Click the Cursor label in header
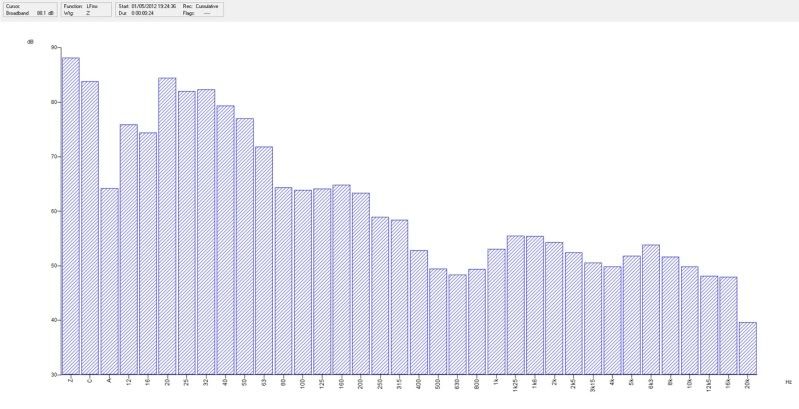This screenshot has width=799, height=409. [11, 6]
